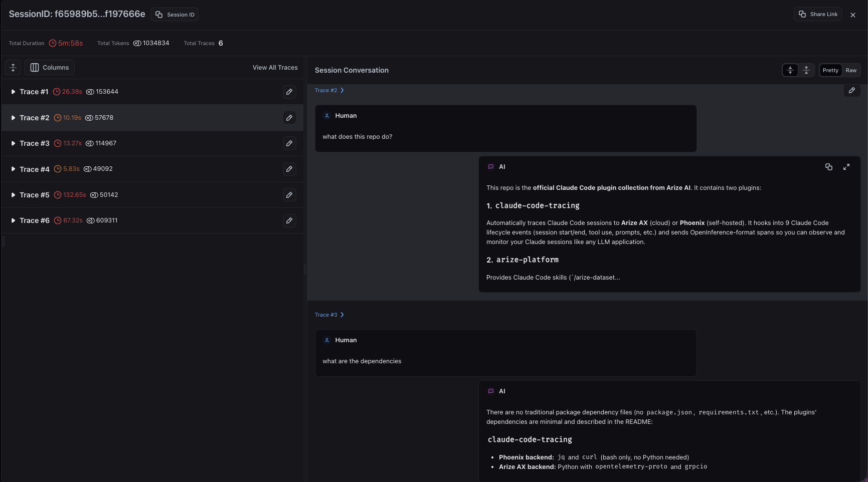Viewport: 868px width, 482px height.
Task: Click the Share Link button
Action: click(x=818, y=15)
